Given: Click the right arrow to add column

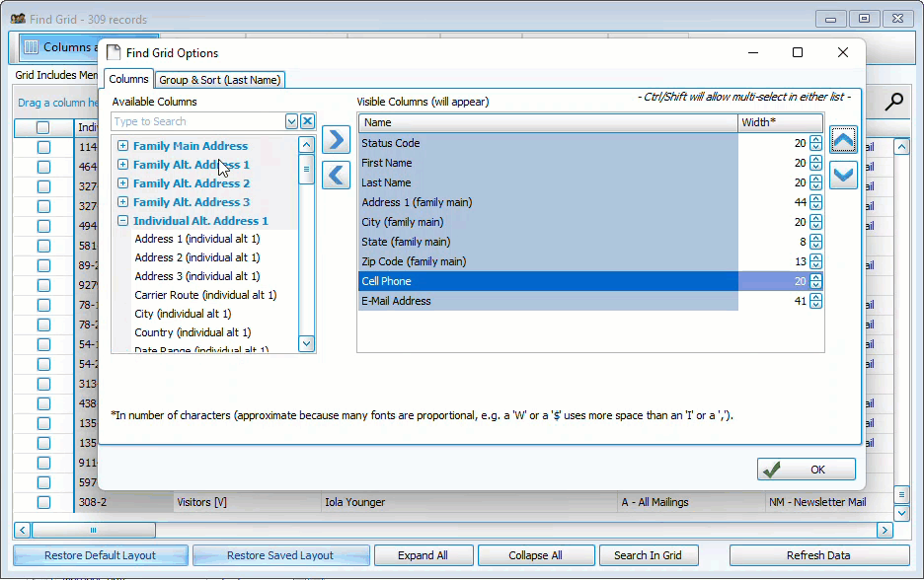Looking at the screenshot, I should [x=337, y=140].
